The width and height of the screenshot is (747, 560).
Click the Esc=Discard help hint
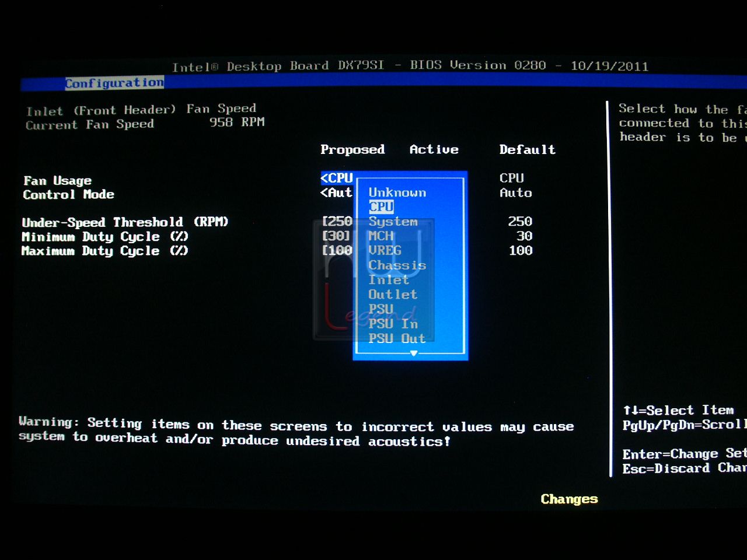[684, 468]
